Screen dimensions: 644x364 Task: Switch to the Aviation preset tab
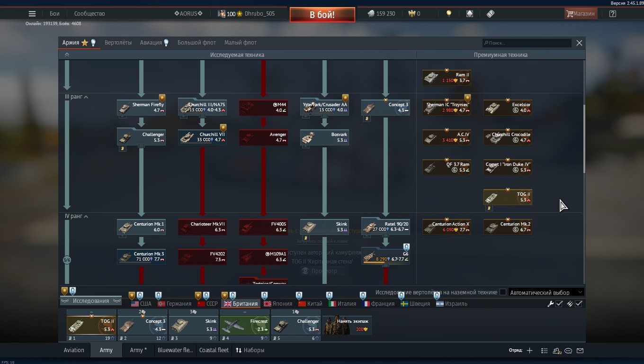[74, 350]
